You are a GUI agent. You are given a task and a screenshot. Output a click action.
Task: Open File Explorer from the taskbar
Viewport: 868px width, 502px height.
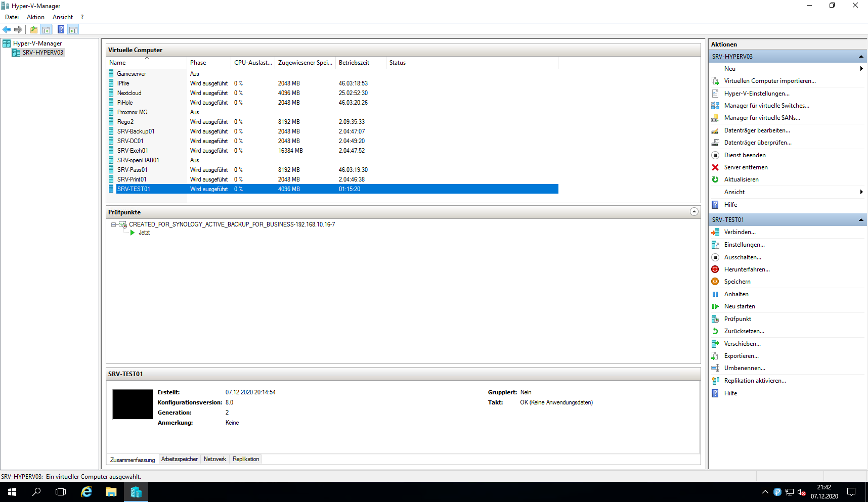click(x=111, y=492)
